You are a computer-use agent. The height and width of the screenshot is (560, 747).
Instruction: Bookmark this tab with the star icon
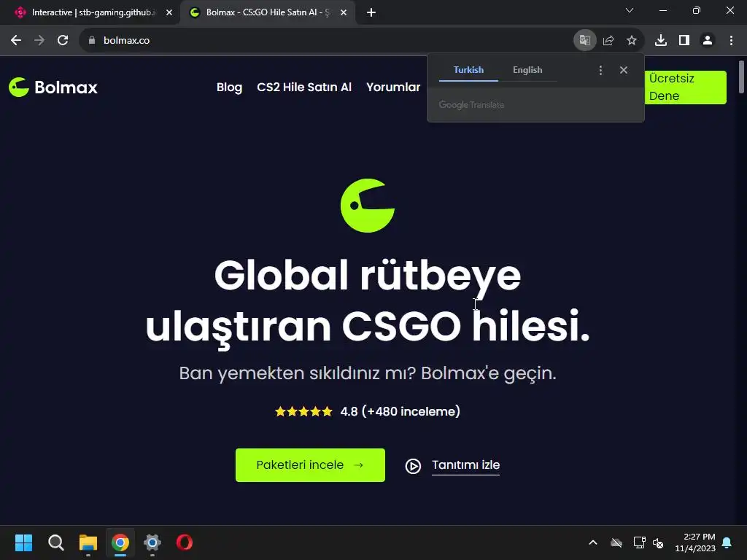click(x=632, y=41)
